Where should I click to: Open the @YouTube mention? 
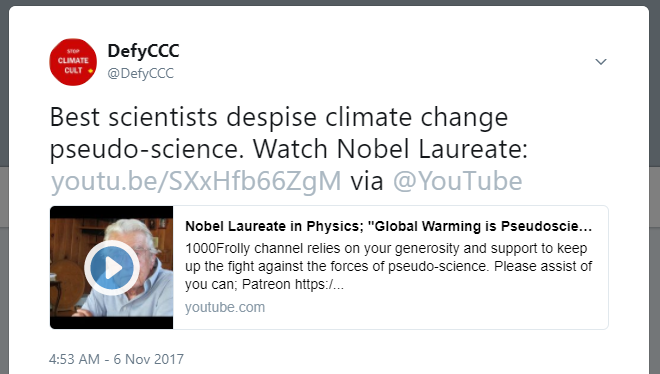coord(458,181)
